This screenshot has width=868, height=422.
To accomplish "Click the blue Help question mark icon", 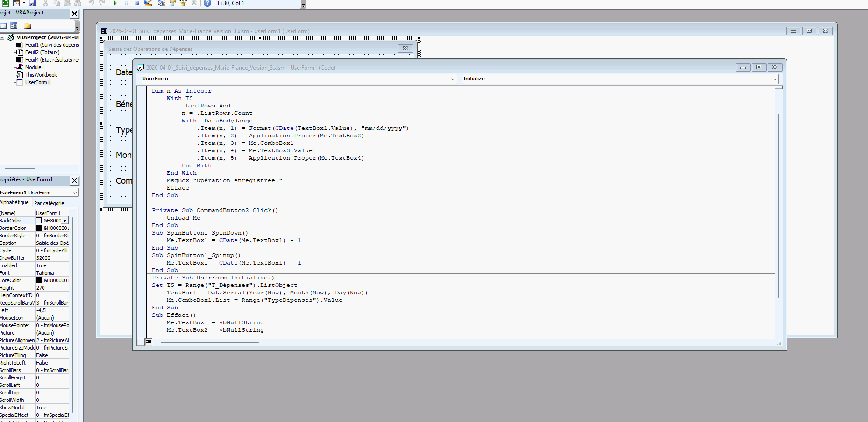I will (x=207, y=3).
